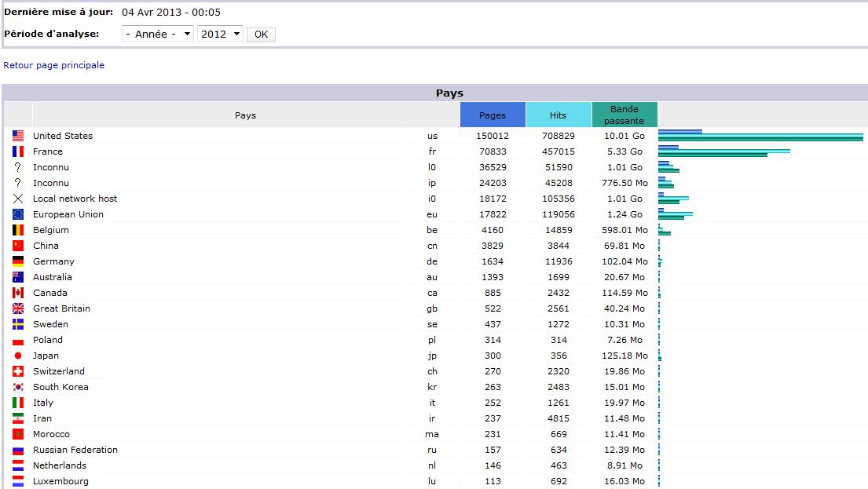Screen dimensions: 868x489
Task: Click the France flag icon
Action: point(18,151)
